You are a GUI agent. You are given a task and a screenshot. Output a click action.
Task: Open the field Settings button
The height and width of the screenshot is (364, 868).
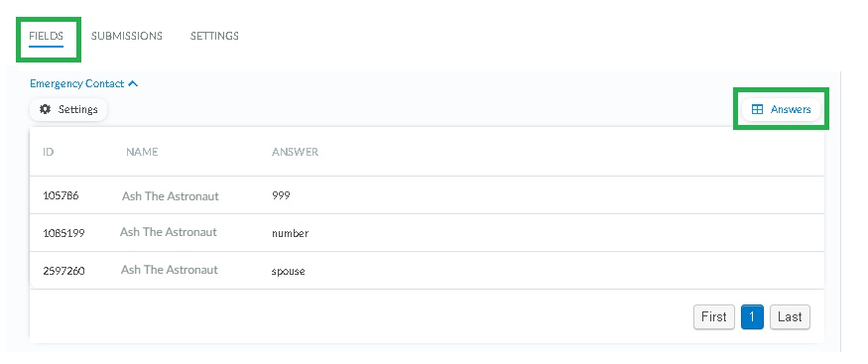68,109
